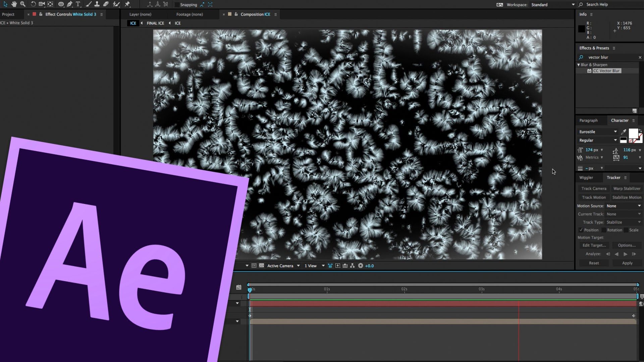Select the Pen tool
This screenshot has width=644, height=362.
point(69,4)
